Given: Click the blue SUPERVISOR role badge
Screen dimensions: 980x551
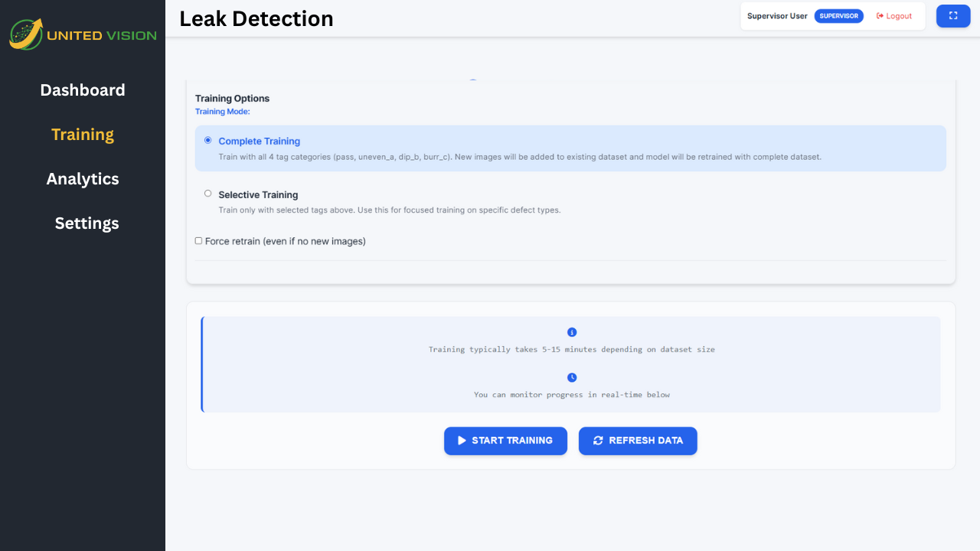Looking at the screenshot, I should (838, 16).
